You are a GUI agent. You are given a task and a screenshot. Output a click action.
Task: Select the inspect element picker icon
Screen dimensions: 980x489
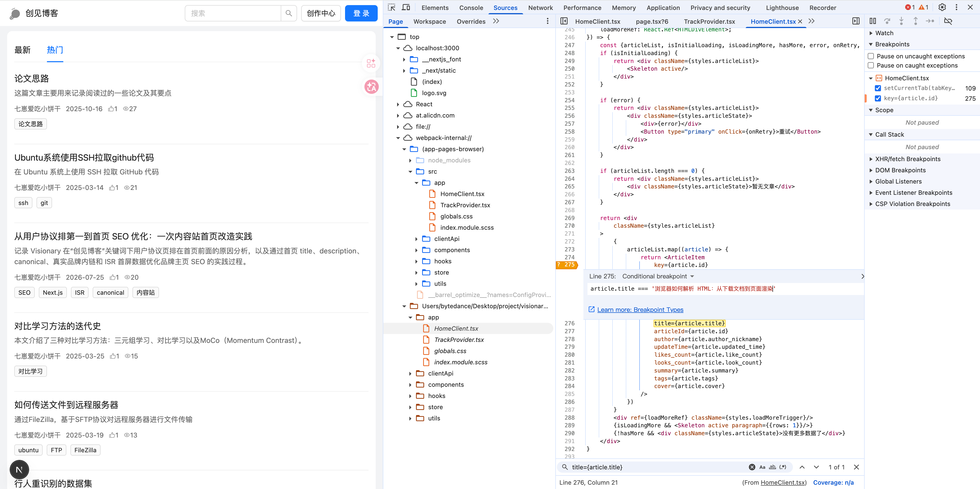tap(391, 7)
